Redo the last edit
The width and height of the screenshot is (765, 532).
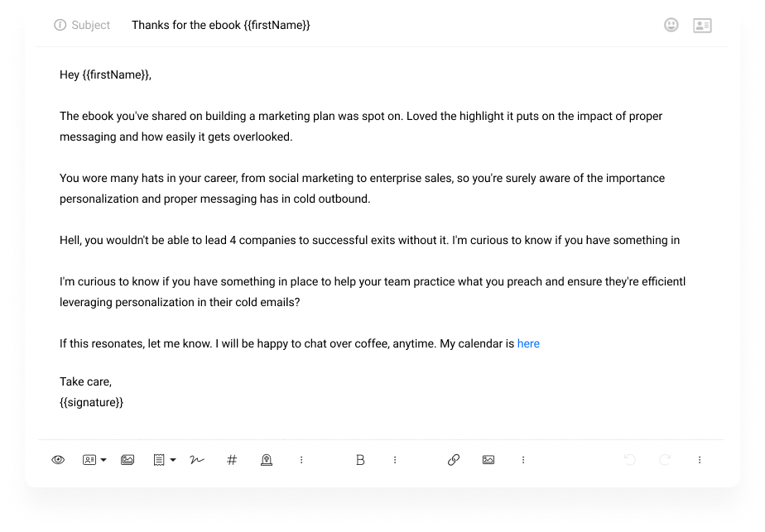pyautogui.click(x=665, y=460)
